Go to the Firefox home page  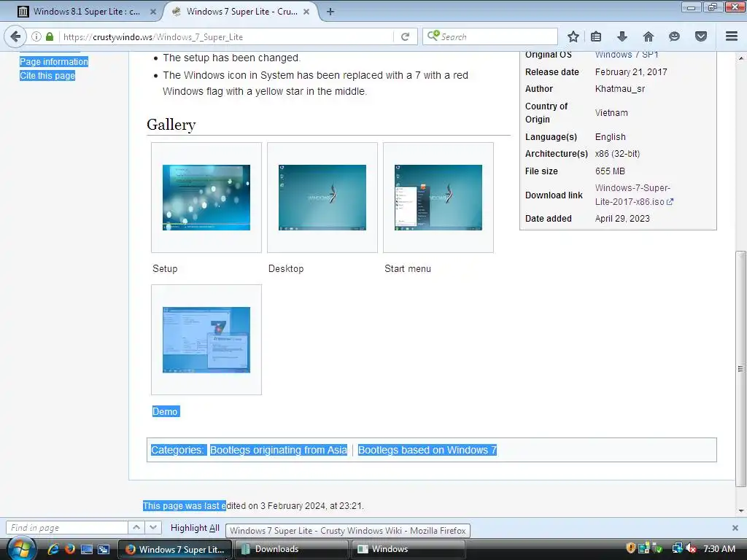[649, 36]
